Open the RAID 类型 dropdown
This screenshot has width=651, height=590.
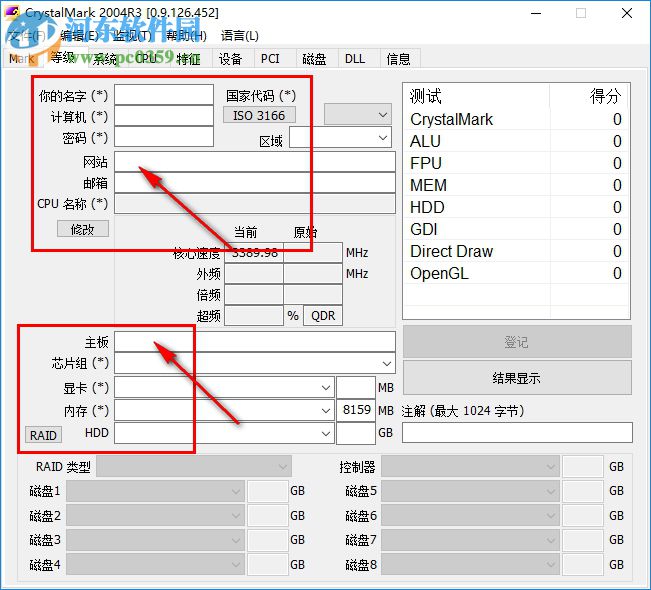click(x=194, y=467)
